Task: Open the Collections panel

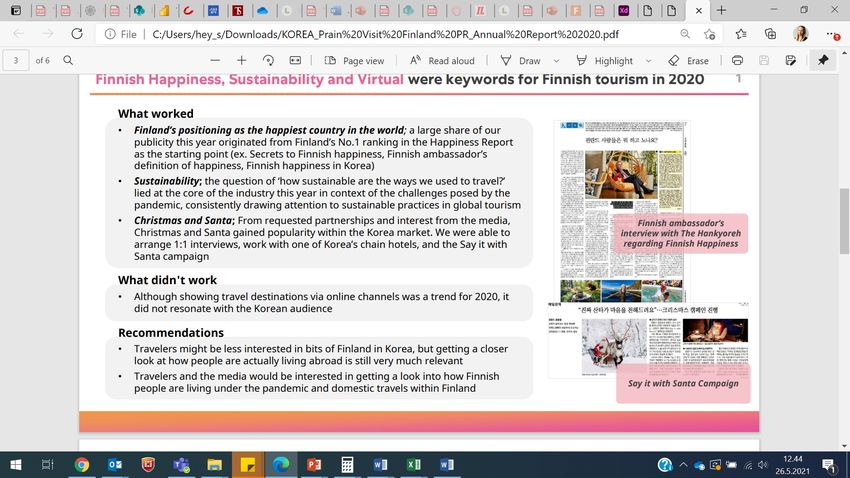Action: point(770,34)
